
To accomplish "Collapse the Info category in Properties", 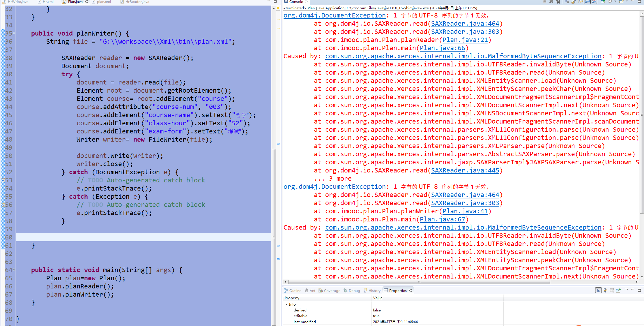I will point(286,304).
